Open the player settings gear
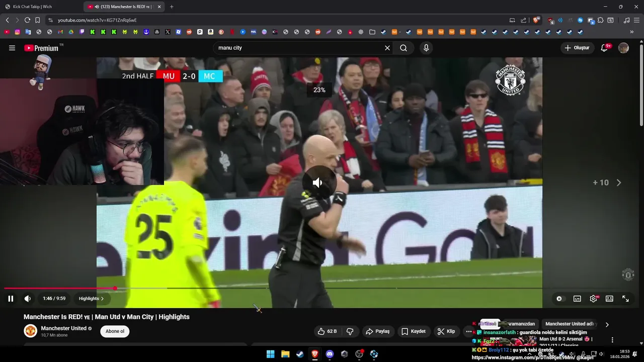This screenshot has height=362, width=644. [594, 299]
